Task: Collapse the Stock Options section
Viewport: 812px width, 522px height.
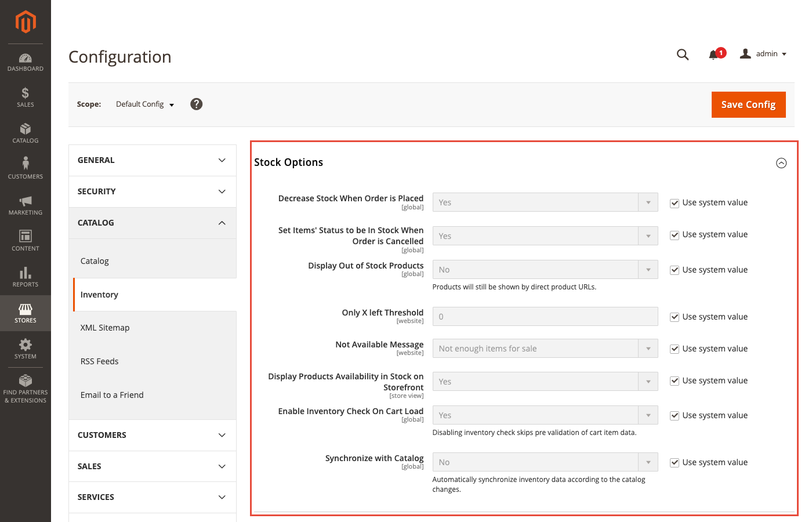Action: point(781,163)
